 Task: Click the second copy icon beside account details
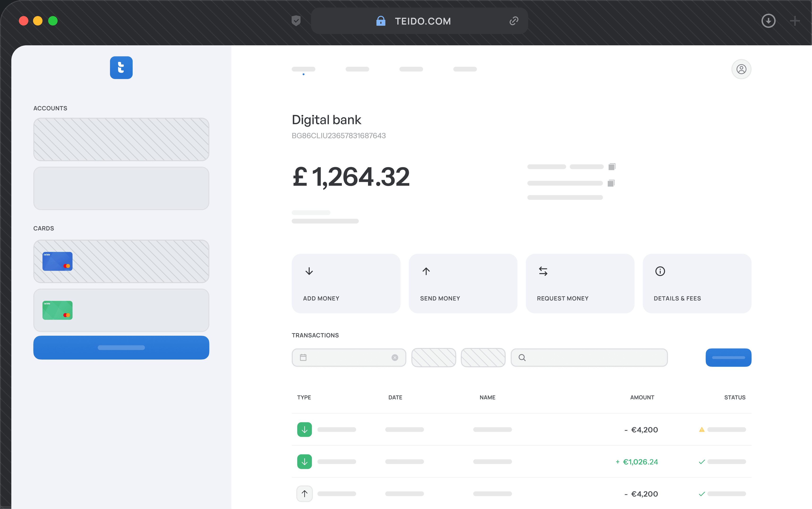click(611, 183)
